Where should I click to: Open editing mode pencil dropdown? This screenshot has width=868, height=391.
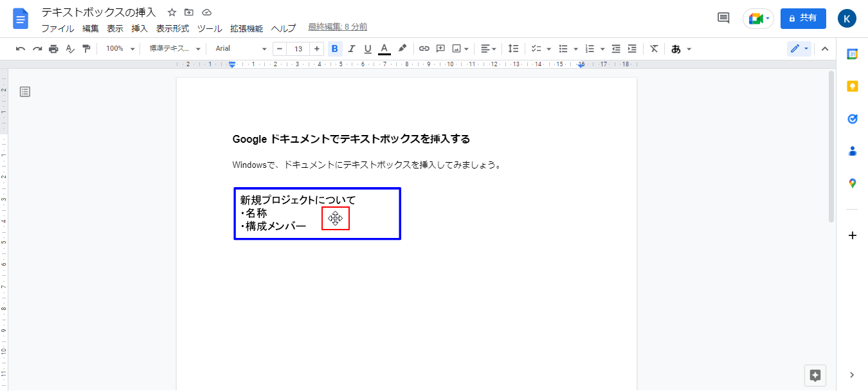799,49
